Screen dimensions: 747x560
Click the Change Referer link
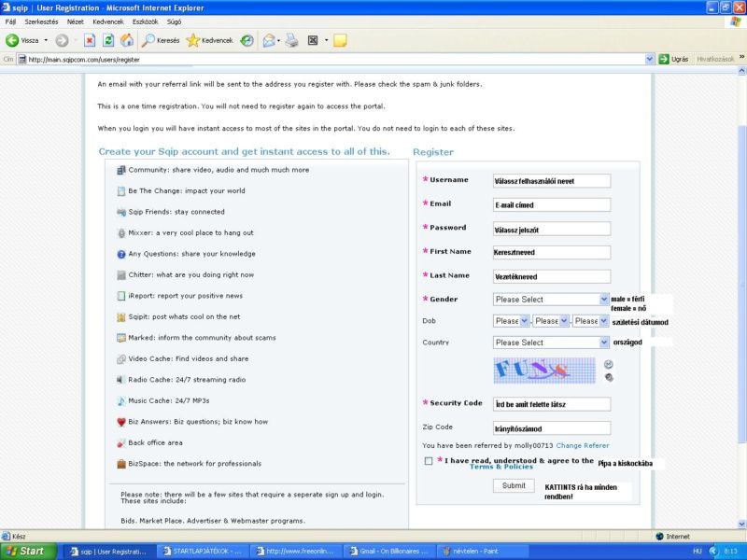(583, 446)
